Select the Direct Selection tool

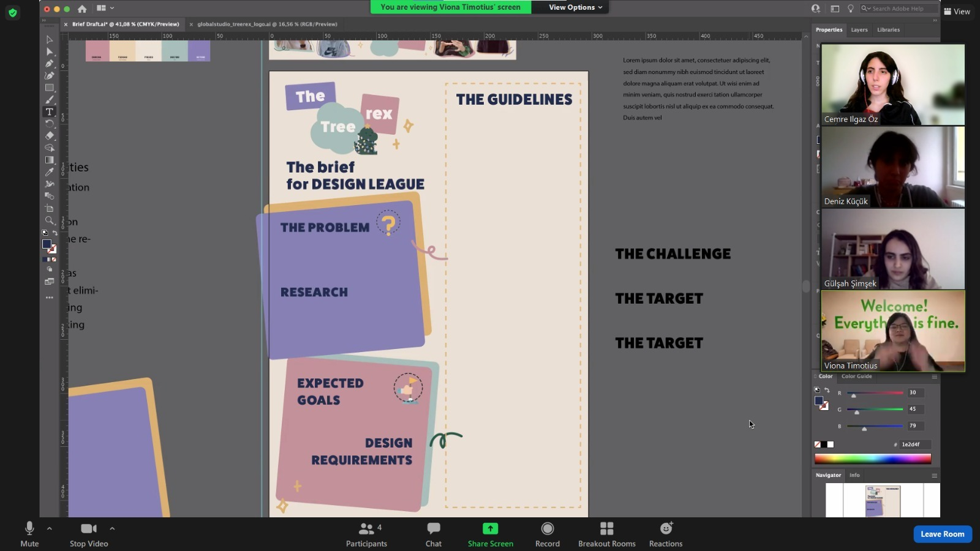pos(50,52)
